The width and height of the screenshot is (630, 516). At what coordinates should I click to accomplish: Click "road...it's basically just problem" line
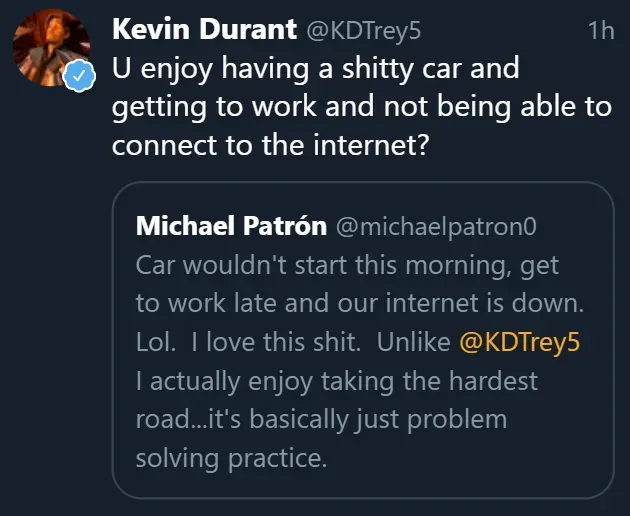(321, 418)
